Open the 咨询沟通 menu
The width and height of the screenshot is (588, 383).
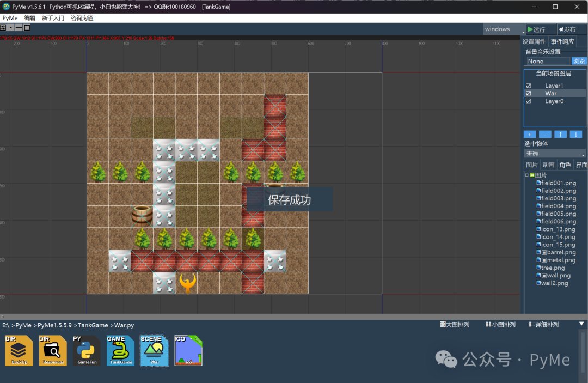(82, 18)
